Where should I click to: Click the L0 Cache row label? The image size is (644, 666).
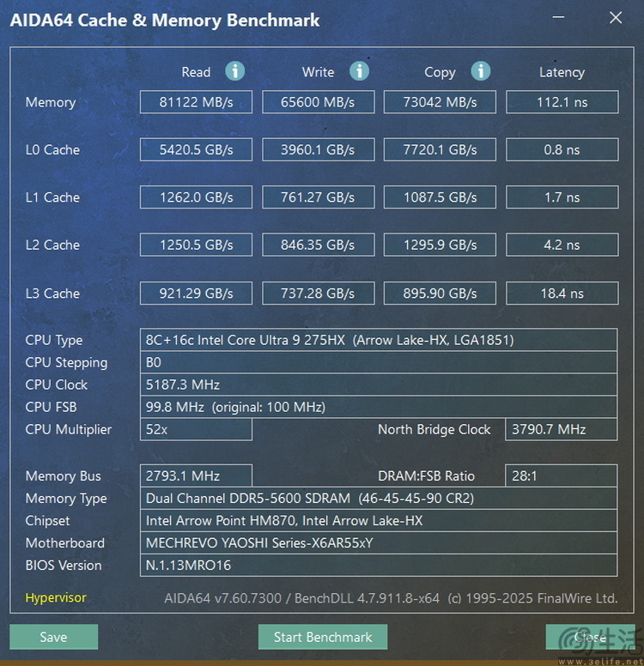[52, 149]
